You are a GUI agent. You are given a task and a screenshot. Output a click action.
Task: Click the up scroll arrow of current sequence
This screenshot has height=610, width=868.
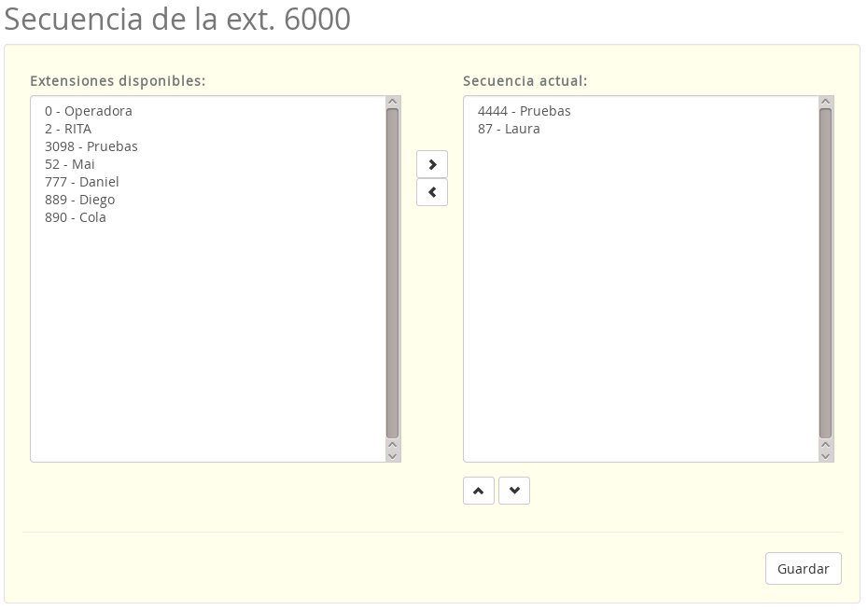(824, 101)
